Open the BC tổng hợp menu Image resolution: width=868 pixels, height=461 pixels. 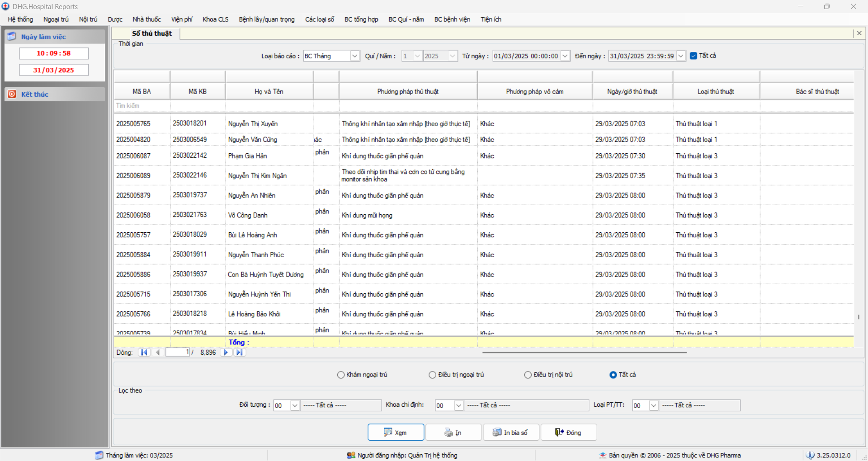coord(361,19)
